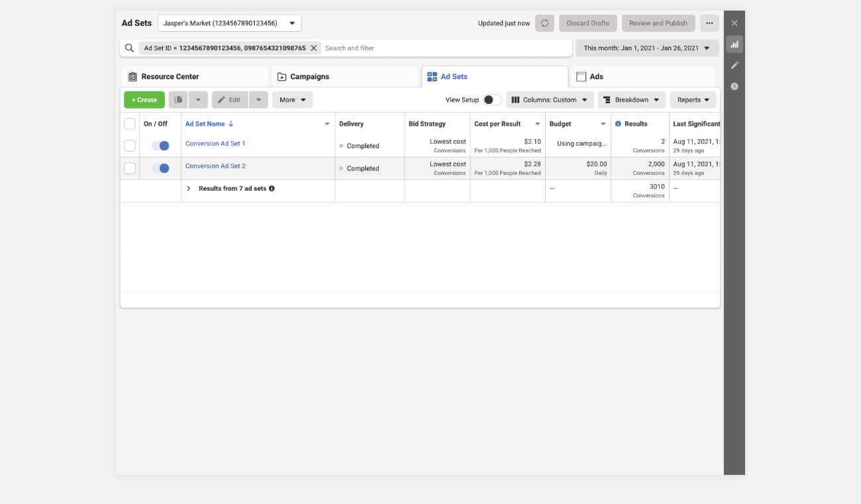Click the Results column info icon
Screen dimensions: 861x504
[x=618, y=124]
